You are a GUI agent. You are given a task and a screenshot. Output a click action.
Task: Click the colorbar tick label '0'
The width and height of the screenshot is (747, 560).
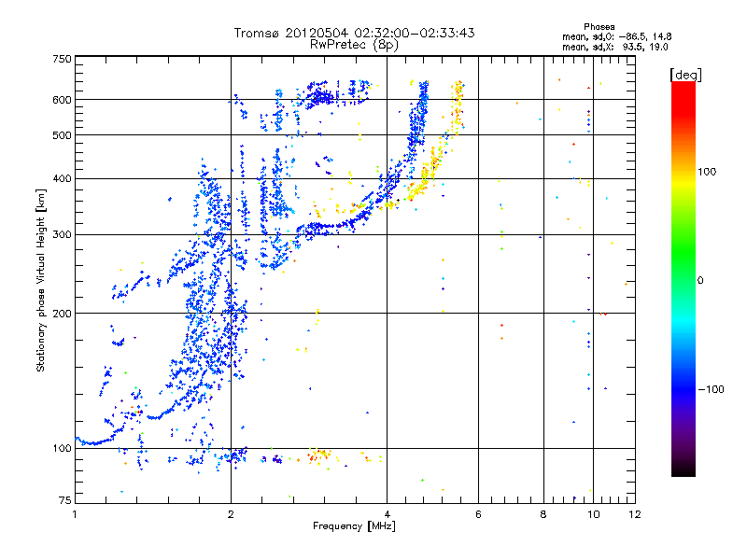(700, 281)
